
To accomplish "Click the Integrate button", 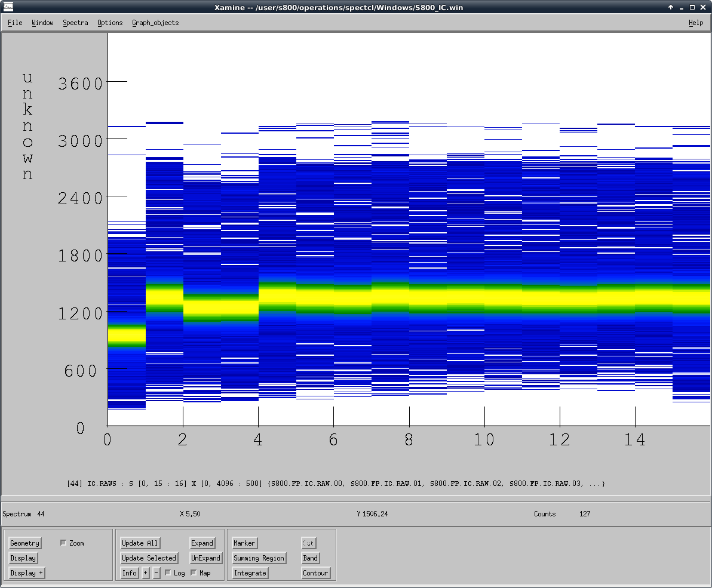I will tap(250, 573).
